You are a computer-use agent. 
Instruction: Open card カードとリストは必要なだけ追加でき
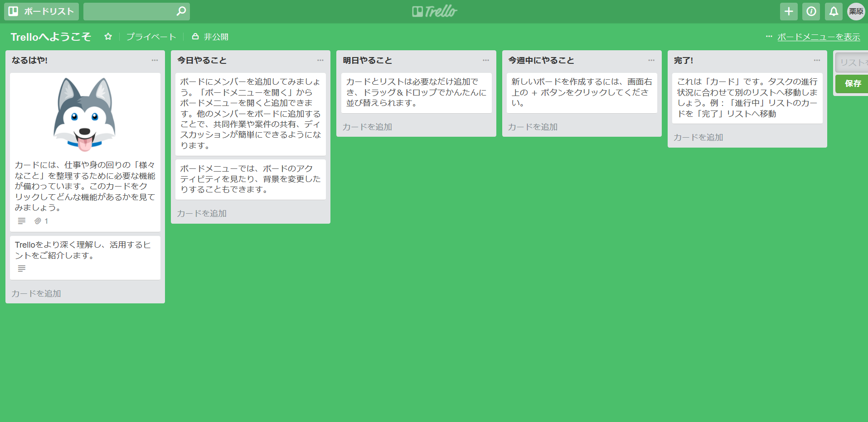(x=416, y=93)
